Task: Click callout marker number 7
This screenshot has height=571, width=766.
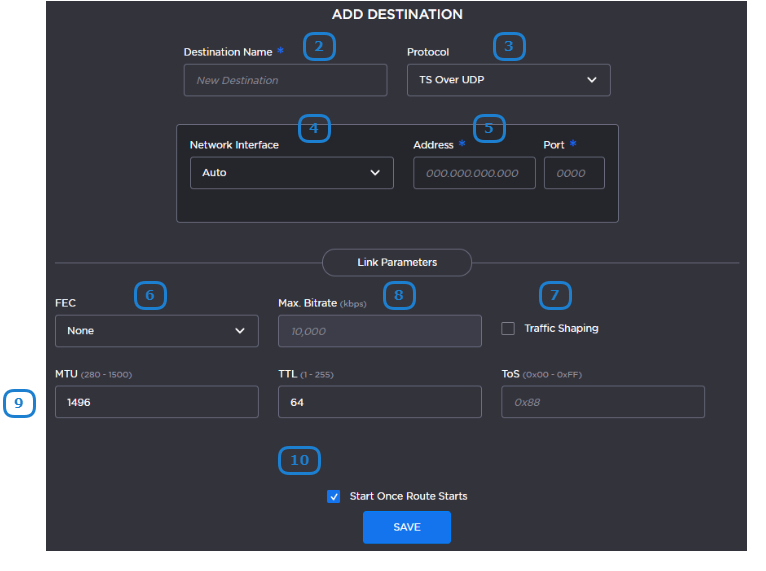Action: pos(555,295)
